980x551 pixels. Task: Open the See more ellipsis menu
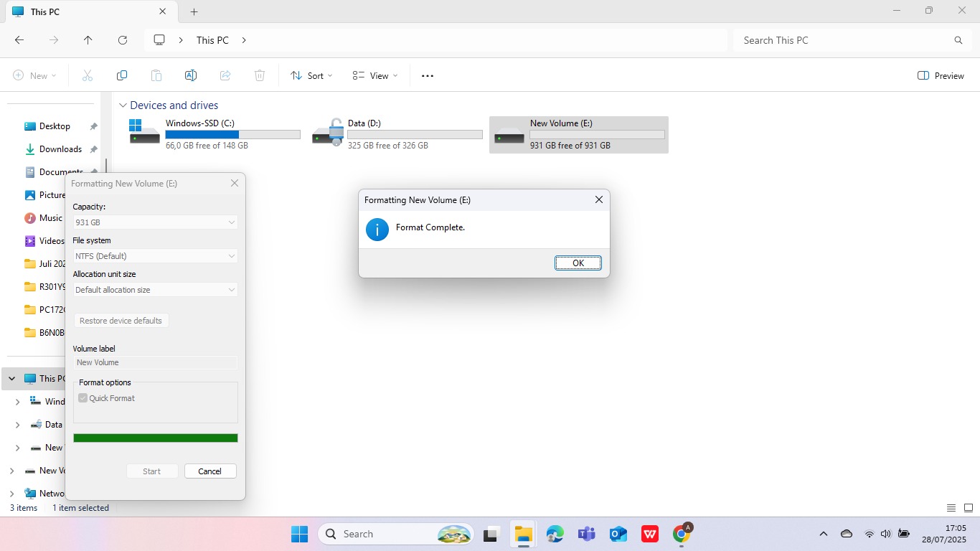point(428,75)
